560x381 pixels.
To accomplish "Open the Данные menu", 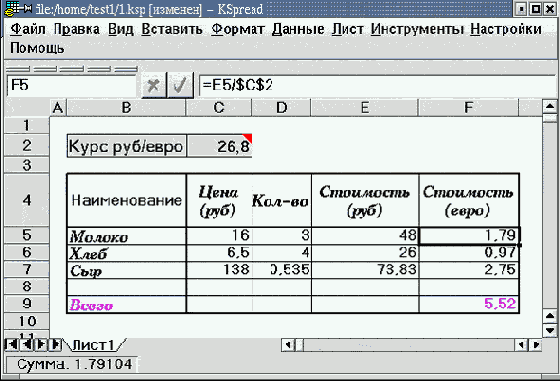I will 298,29.
